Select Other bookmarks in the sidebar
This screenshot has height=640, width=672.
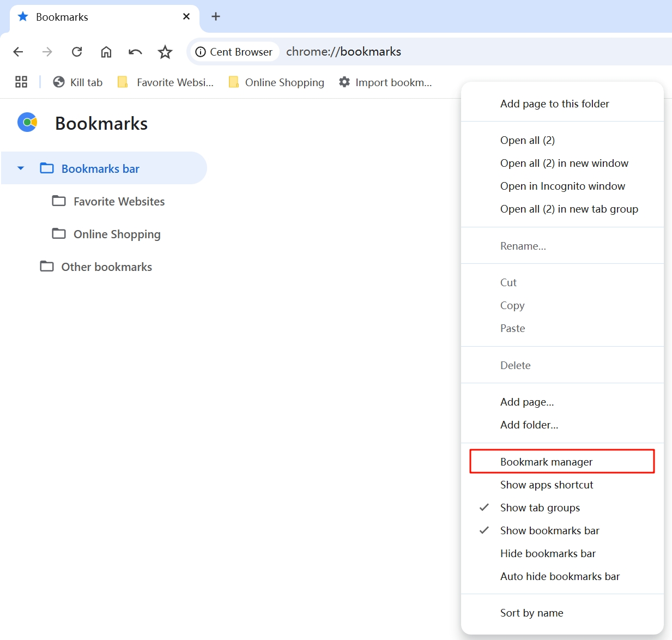point(106,267)
